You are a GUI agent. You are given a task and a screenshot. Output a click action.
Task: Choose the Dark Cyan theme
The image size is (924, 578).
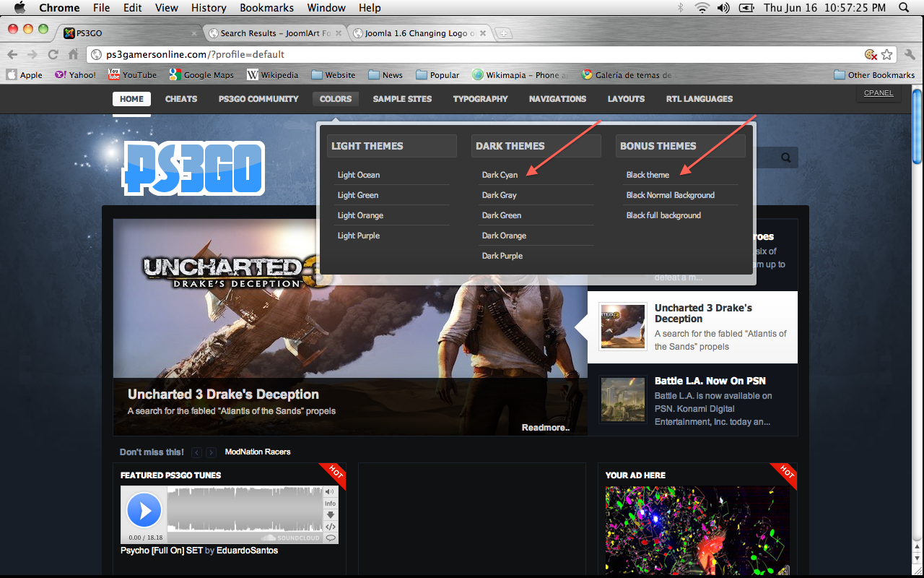tap(500, 175)
